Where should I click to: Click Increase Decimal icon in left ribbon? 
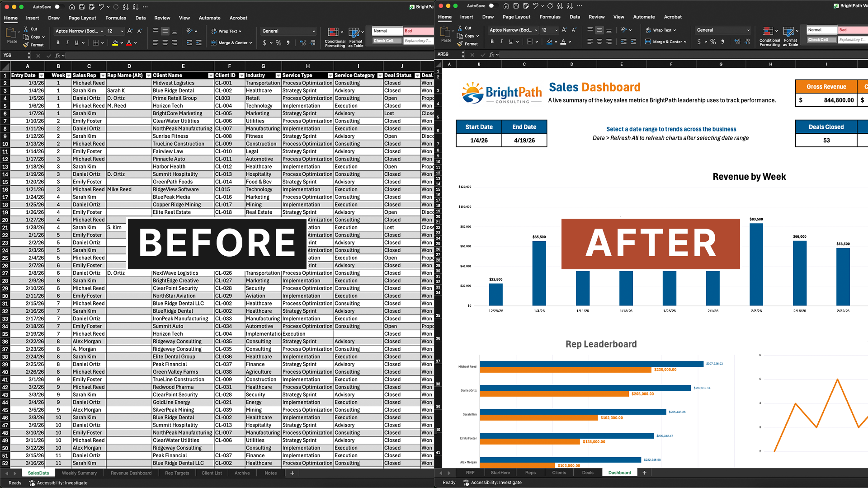click(303, 43)
